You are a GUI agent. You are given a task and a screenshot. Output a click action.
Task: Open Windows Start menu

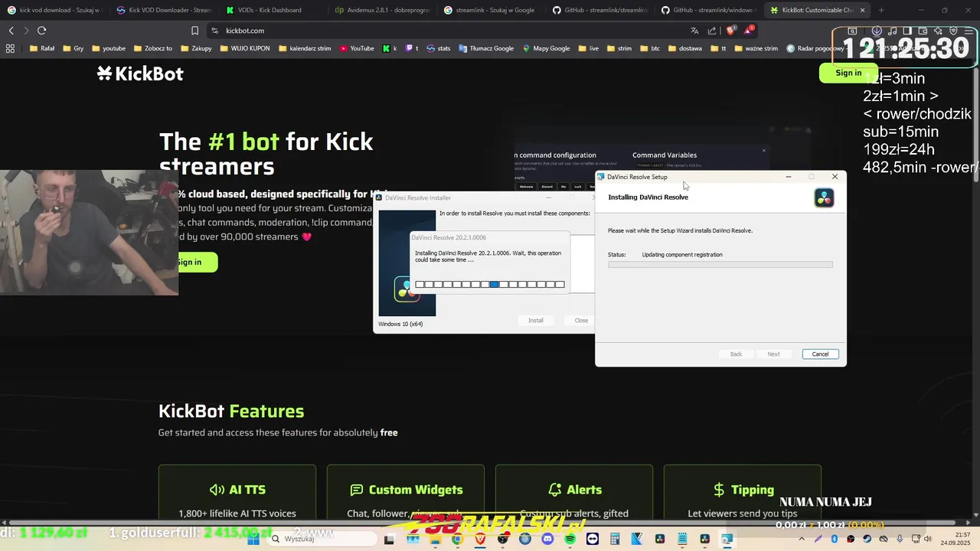[253, 540]
